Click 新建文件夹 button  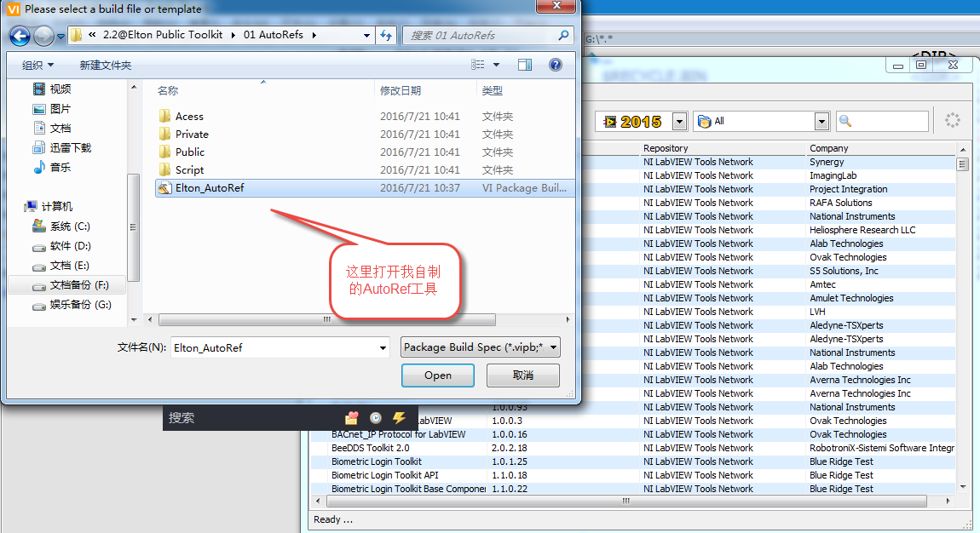pos(105,65)
